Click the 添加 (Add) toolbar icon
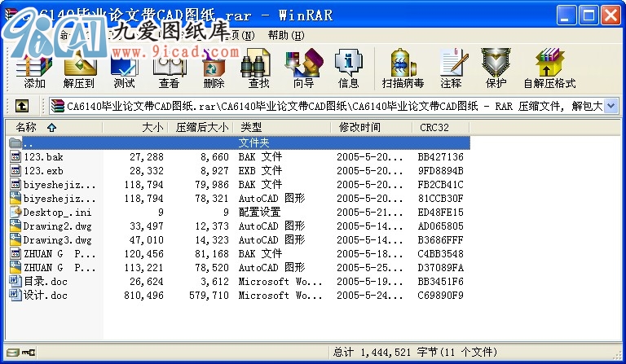 (34, 68)
